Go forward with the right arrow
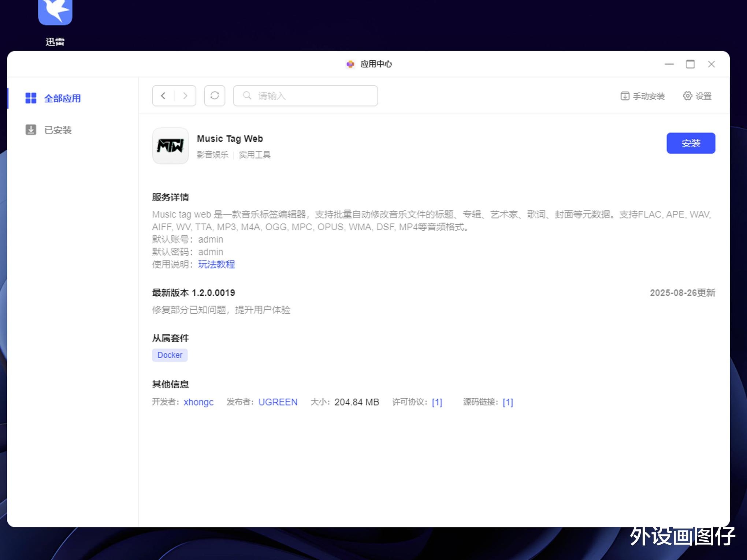The width and height of the screenshot is (747, 560). pyautogui.click(x=185, y=96)
